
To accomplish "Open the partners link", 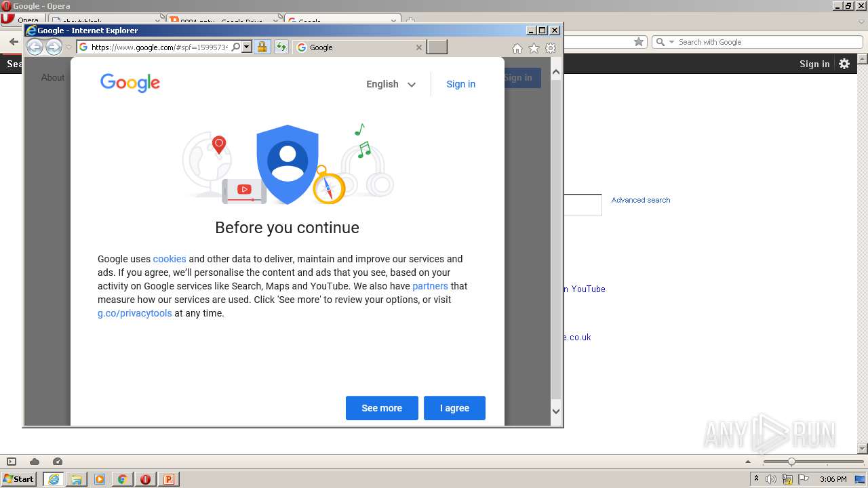I will [x=430, y=286].
